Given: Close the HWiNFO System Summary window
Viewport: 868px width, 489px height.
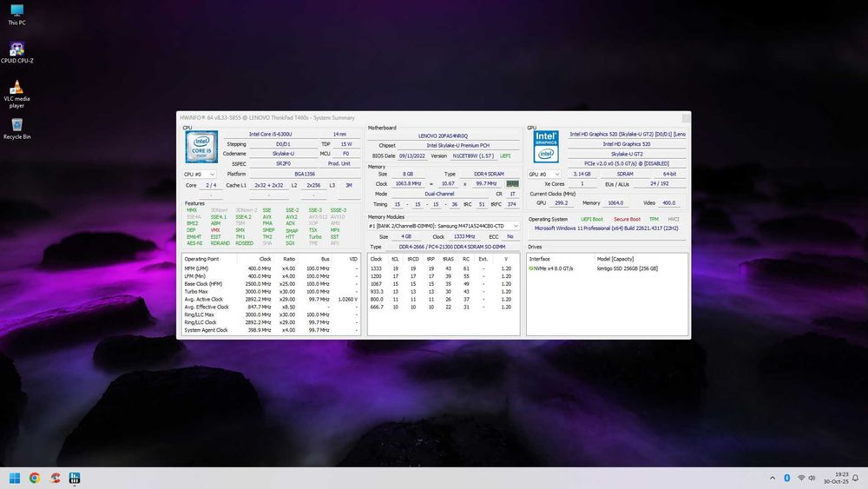Looking at the screenshot, I should coord(686,118).
